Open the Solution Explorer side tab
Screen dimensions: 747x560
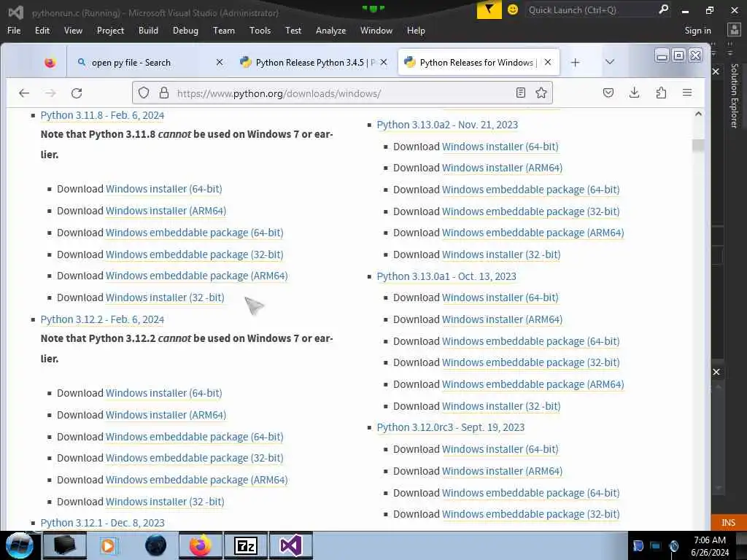(734, 96)
